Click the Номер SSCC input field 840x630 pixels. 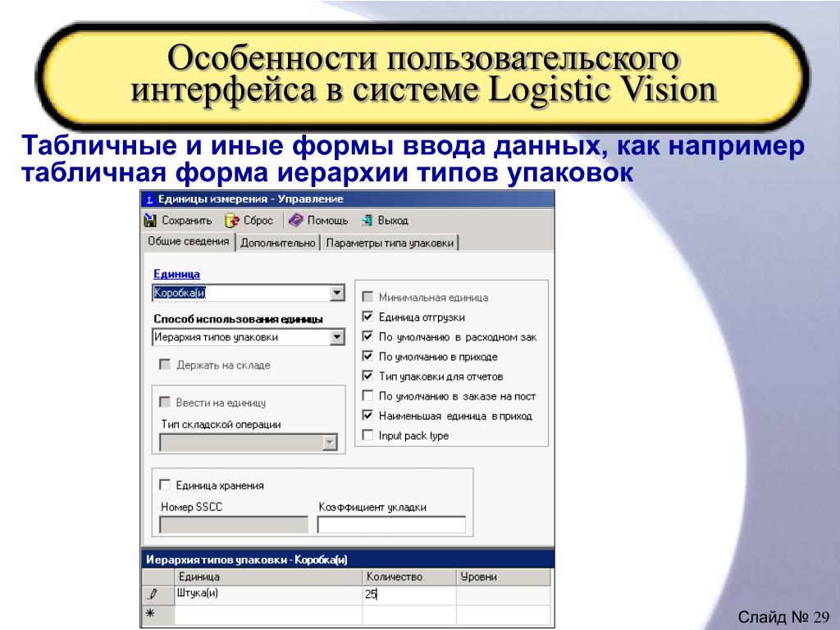pos(234,524)
